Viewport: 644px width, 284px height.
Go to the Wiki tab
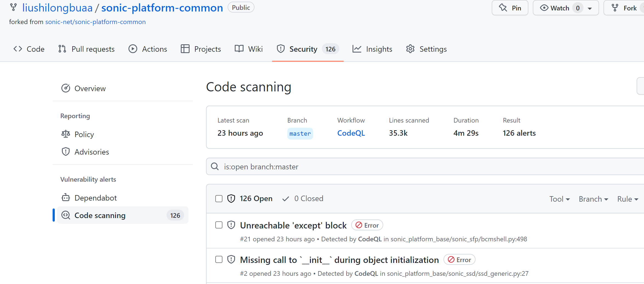pyautogui.click(x=249, y=49)
